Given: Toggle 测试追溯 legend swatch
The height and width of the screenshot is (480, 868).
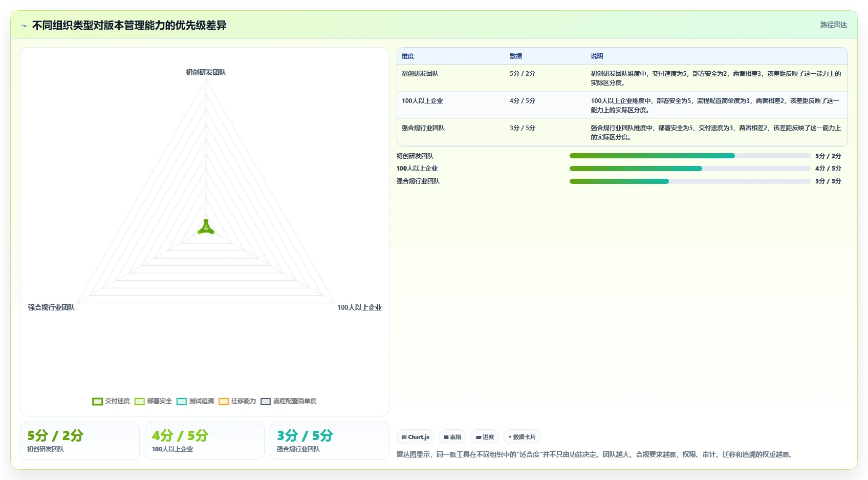Looking at the screenshot, I should (181, 401).
